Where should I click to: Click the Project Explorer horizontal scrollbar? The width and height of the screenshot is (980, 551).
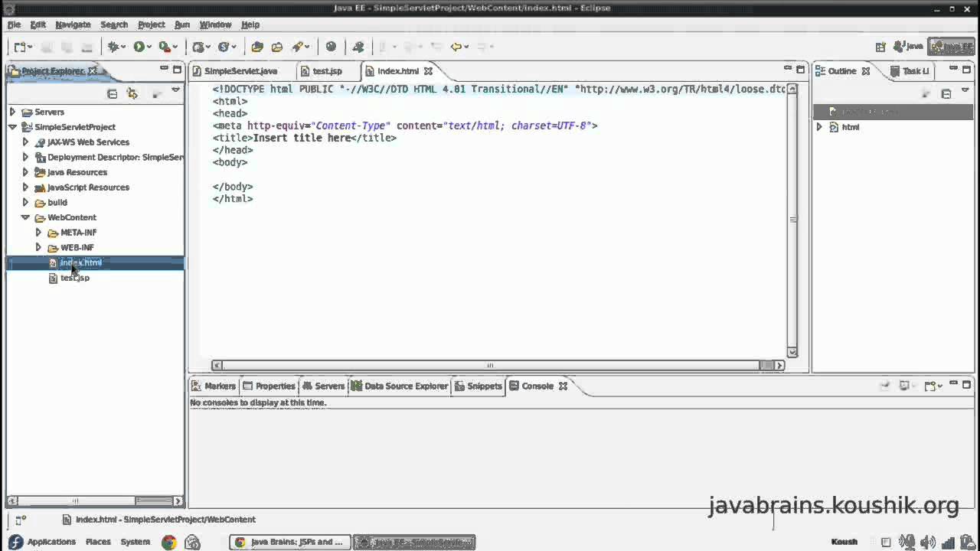75,501
